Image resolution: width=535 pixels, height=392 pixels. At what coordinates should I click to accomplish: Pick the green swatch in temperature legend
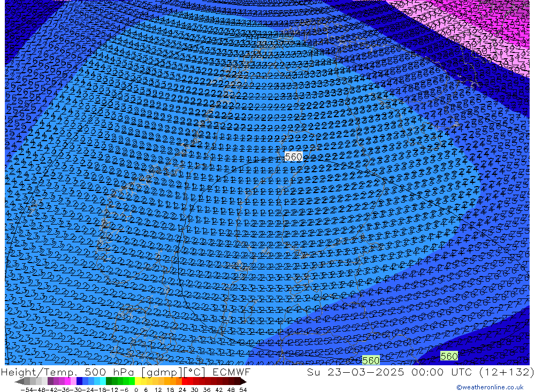coord(120,381)
